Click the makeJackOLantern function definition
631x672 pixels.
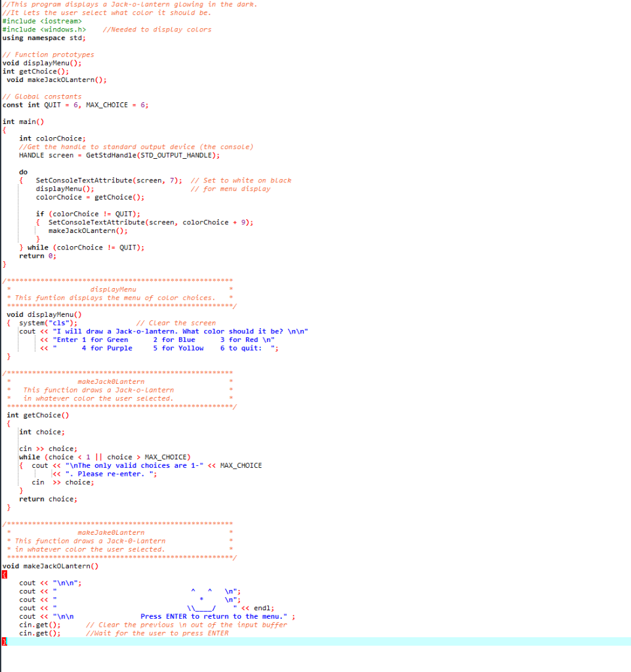(x=52, y=566)
